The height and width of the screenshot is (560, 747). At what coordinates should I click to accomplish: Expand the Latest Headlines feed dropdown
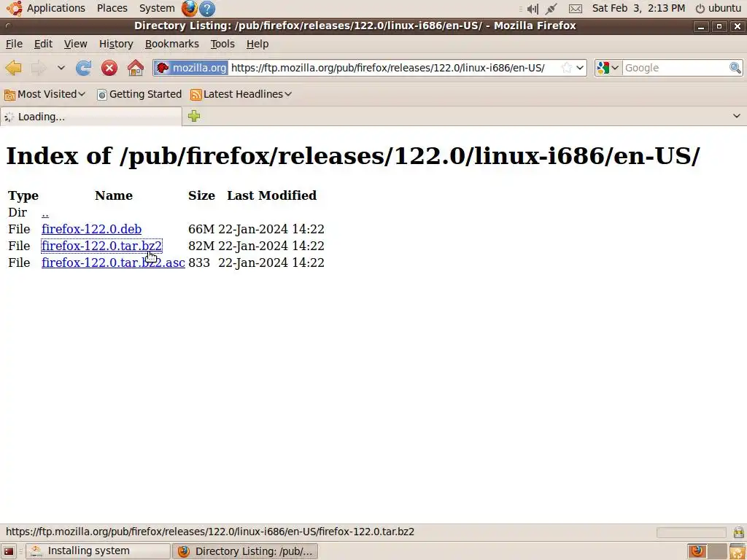241,94
